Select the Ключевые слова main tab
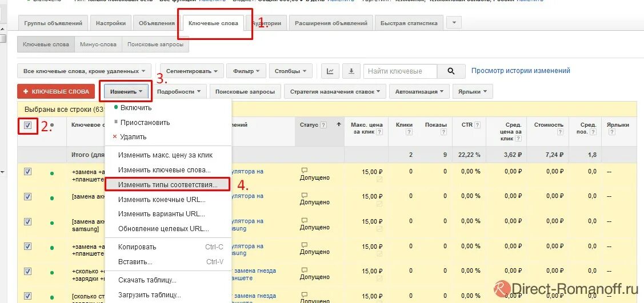The height and width of the screenshot is (303, 644). click(x=213, y=23)
